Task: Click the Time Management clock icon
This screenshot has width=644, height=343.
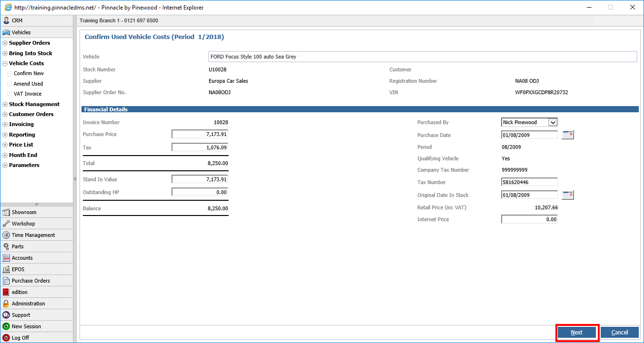Action: click(6, 235)
